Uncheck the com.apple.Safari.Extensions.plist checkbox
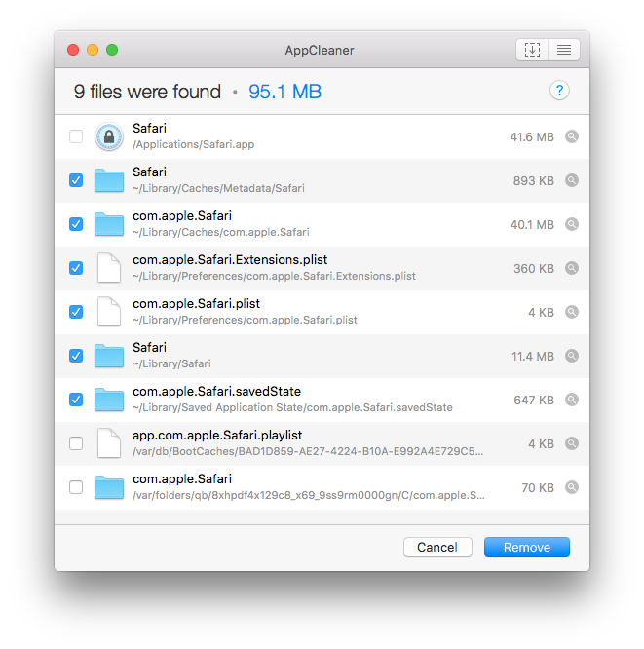Screen dimensions: 644x649 (76, 268)
